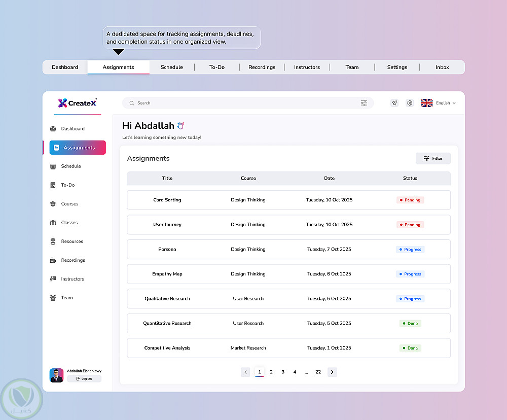507x420 pixels.
Task: Click the Filter button in Assignments panel
Action: 433,158
